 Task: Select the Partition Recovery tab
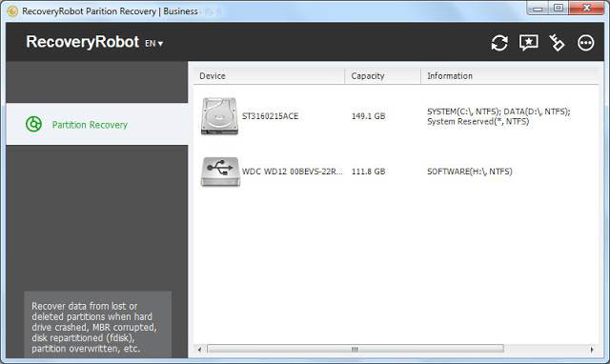(x=97, y=124)
